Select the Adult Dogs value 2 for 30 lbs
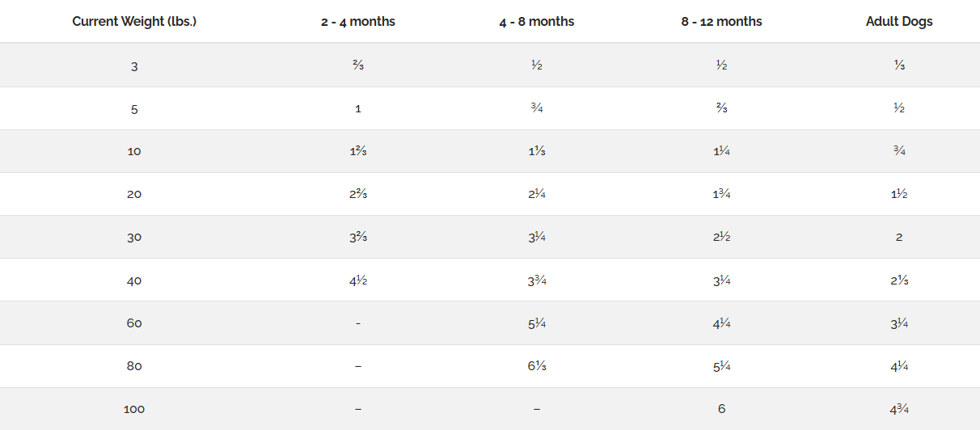 point(899,237)
